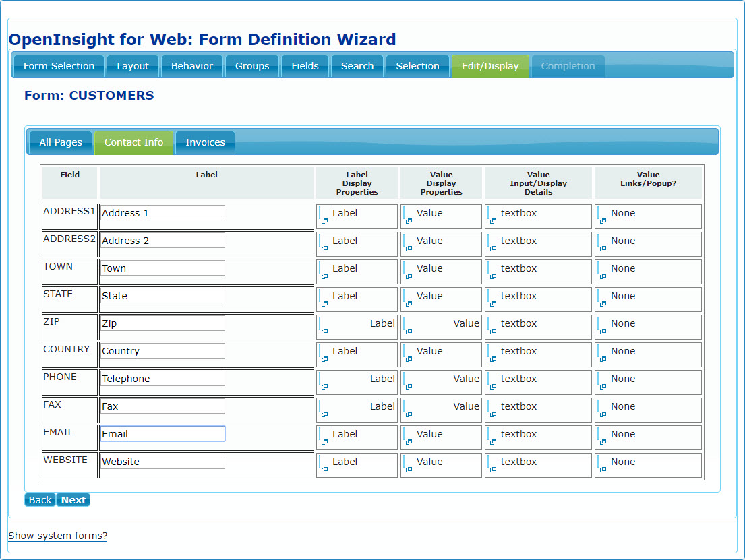Open textbox details popup icon in FAX row
The width and height of the screenshot is (745, 560).
pyautogui.click(x=493, y=414)
